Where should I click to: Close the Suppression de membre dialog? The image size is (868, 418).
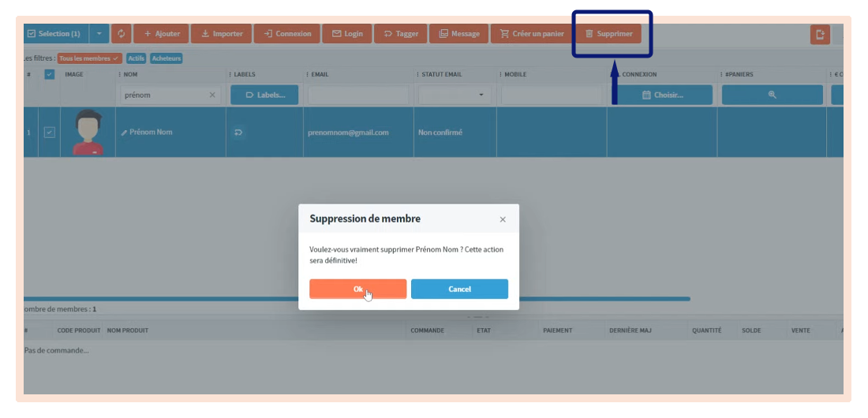click(x=503, y=219)
